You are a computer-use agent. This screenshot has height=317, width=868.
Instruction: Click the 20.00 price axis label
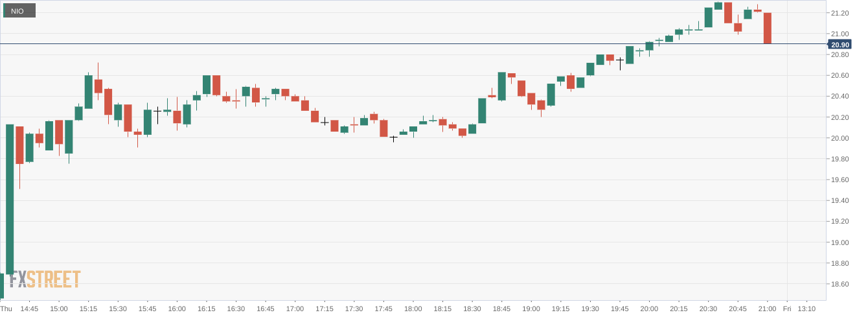[839, 138]
